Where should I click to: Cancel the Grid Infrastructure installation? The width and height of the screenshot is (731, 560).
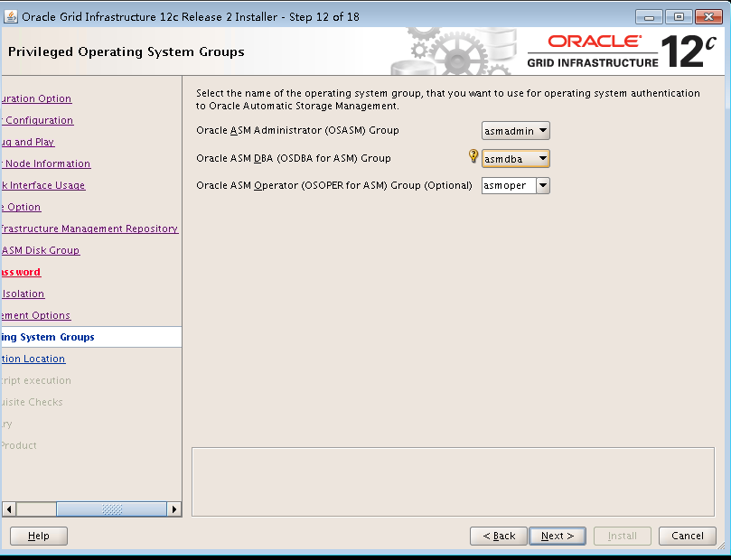(x=687, y=535)
